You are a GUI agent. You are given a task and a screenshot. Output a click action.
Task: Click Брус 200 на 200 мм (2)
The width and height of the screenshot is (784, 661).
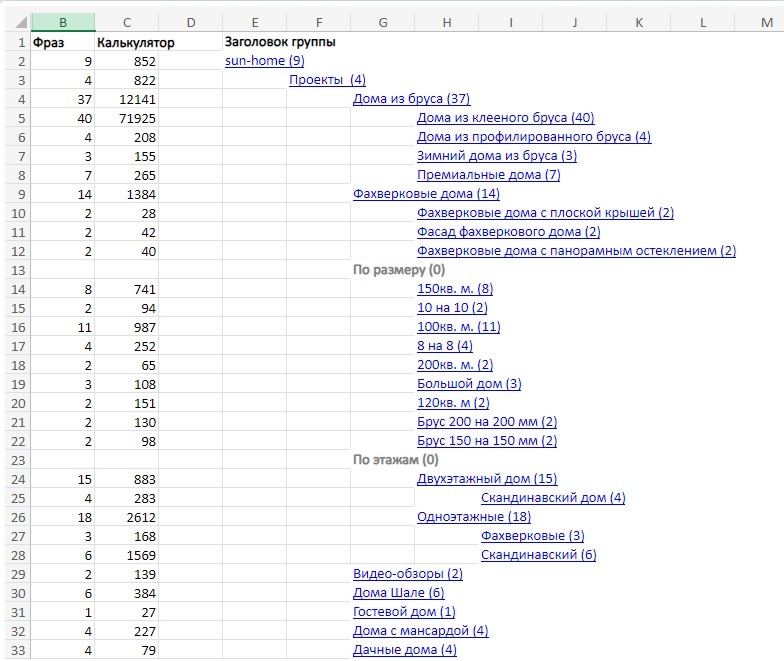[487, 422]
